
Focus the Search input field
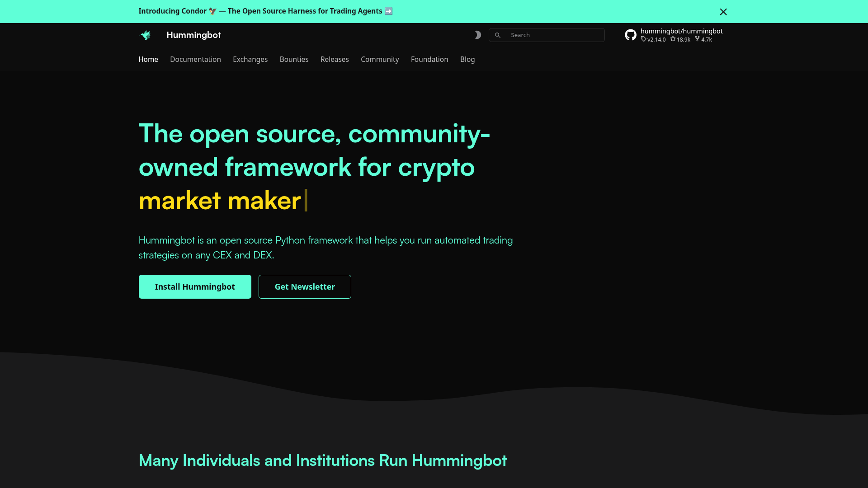[x=547, y=35]
